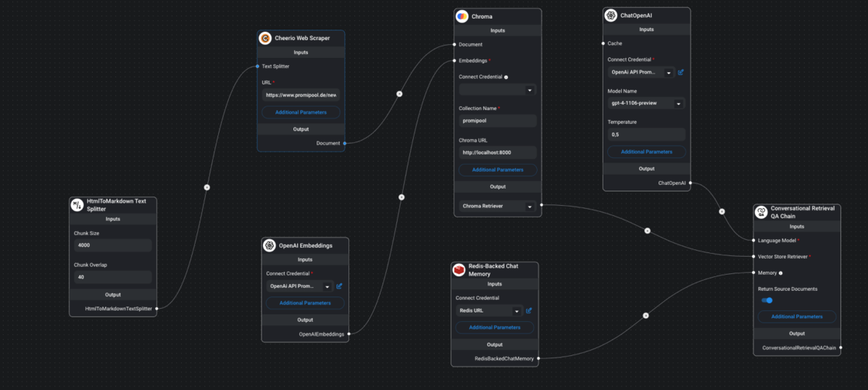Click the Conversational Retrieval QA Chain icon
This screenshot has height=390, width=868.
point(761,212)
